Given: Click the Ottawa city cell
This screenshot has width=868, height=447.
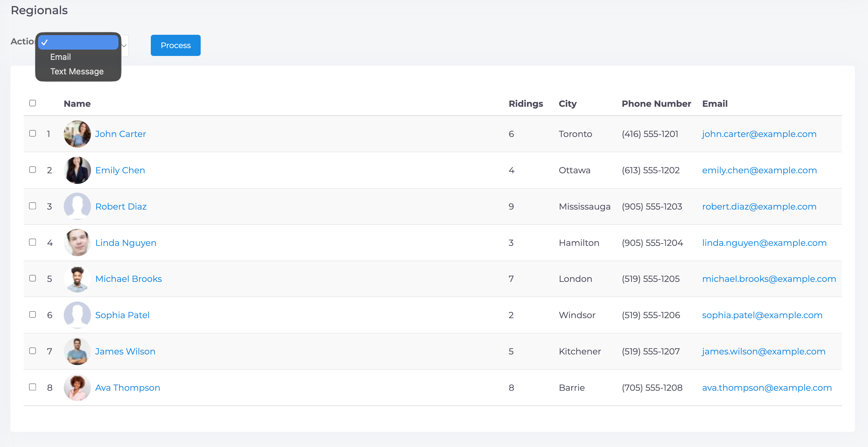Looking at the screenshot, I should point(575,170).
